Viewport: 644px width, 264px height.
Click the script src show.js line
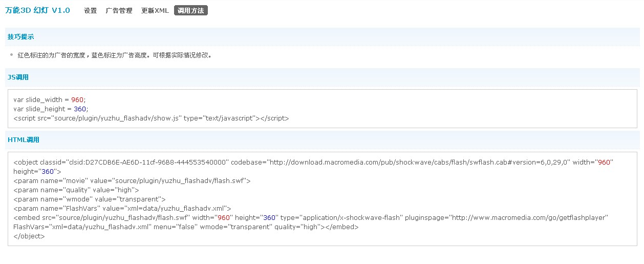tap(151, 118)
